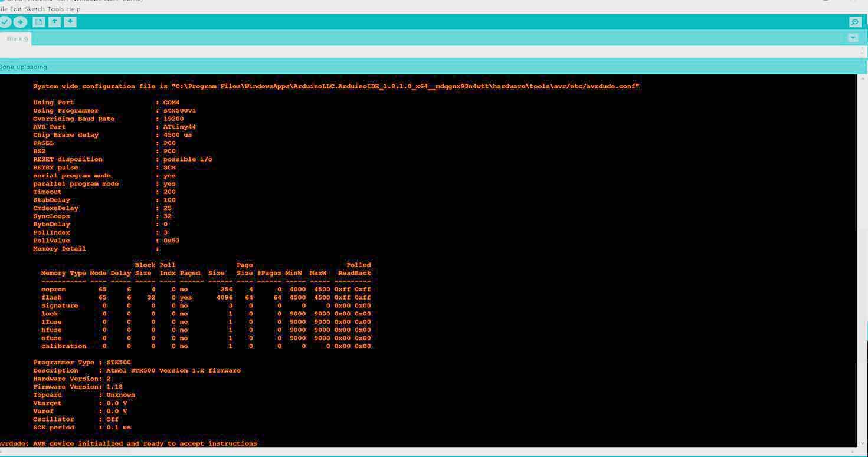Screen dimensions: 868x457
Task: Click the 'serial program mode' label
Action: tap(72, 176)
